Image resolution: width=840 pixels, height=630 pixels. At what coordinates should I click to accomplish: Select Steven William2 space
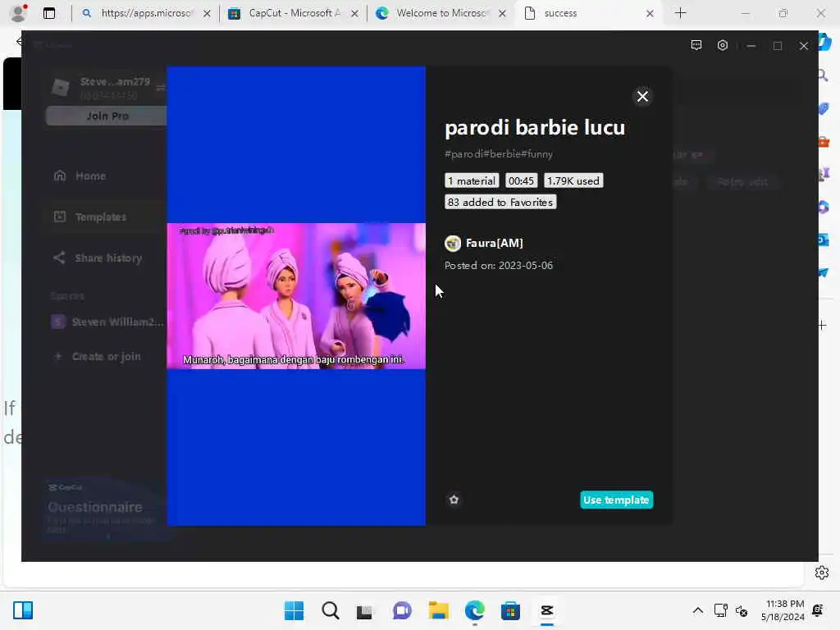pos(107,322)
